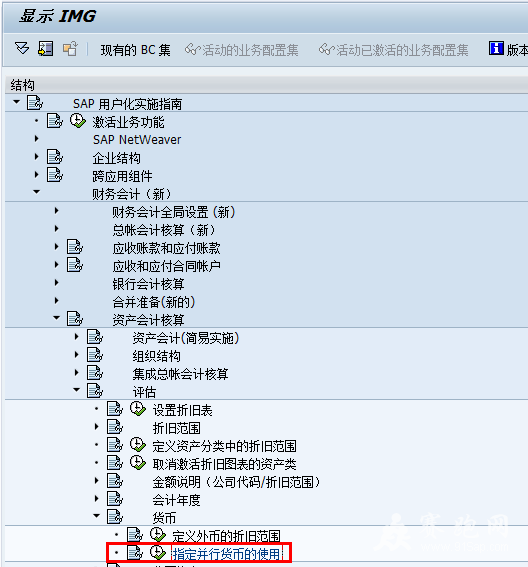The image size is (528, 567).
Task: Click the position-on-entry toolbar icon
Action: 46,48
